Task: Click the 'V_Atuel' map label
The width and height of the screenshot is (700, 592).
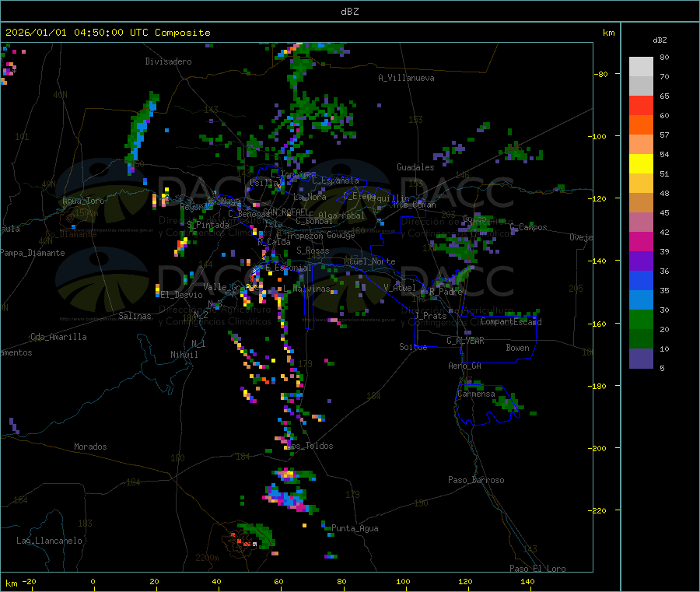Action: (x=400, y=288)
